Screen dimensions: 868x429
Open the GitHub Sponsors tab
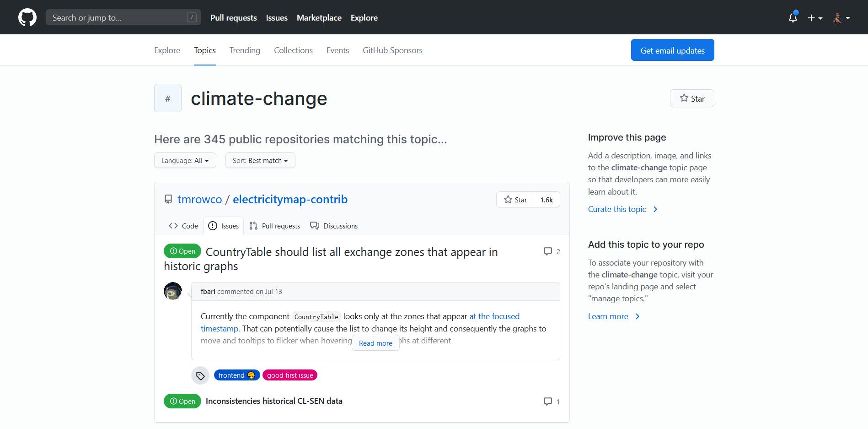coord(392,50)
